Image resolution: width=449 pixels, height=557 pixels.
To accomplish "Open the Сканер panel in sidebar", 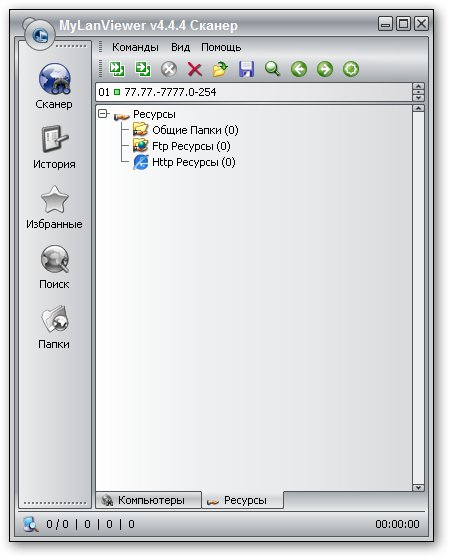I will point(54,86).
